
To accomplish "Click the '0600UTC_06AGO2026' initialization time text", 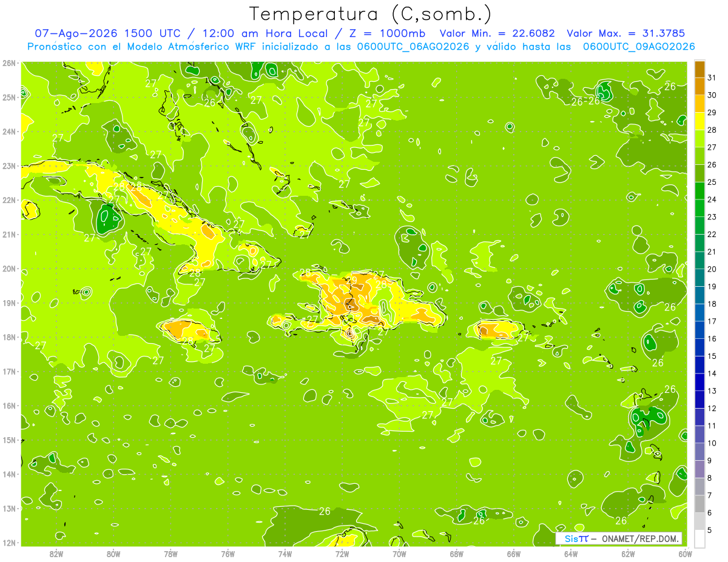I will coord(413,47).
